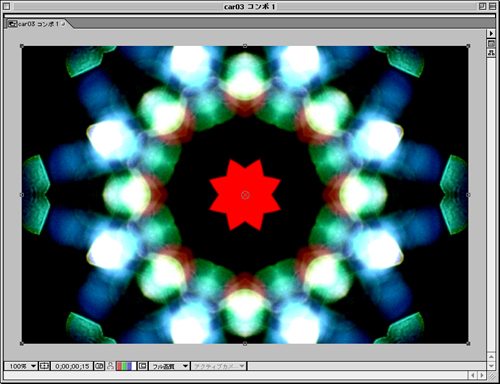
Task: Toggle title-action safe margins icon
Action: coord(44,366)
